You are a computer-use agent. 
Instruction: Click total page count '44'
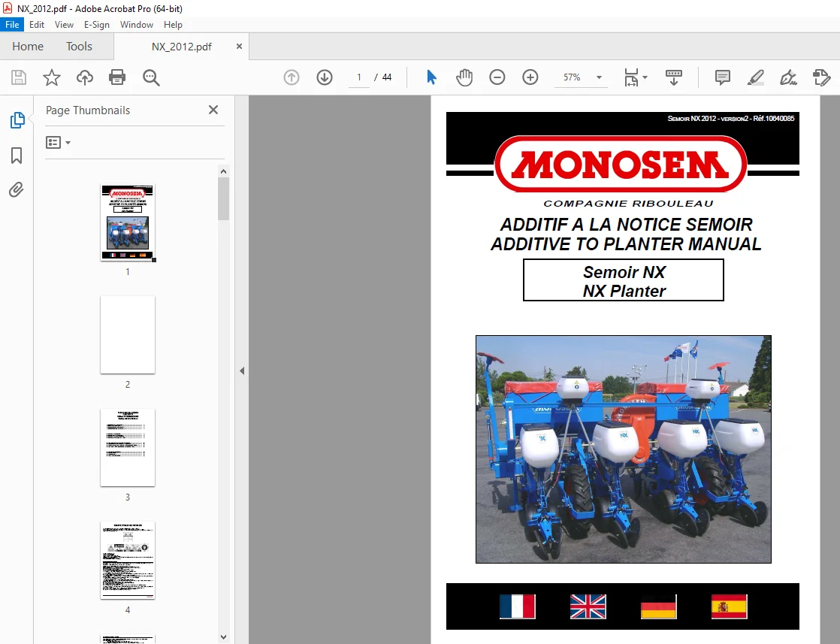[x=387, y=77]
